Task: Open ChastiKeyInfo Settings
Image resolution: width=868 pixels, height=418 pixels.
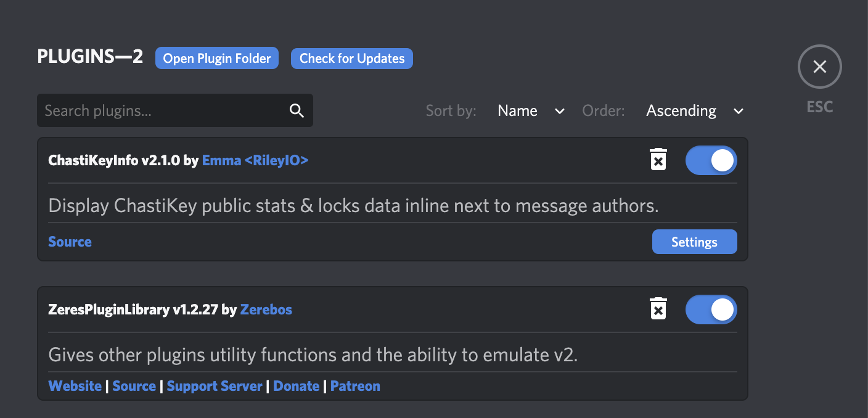Action: 694,242
